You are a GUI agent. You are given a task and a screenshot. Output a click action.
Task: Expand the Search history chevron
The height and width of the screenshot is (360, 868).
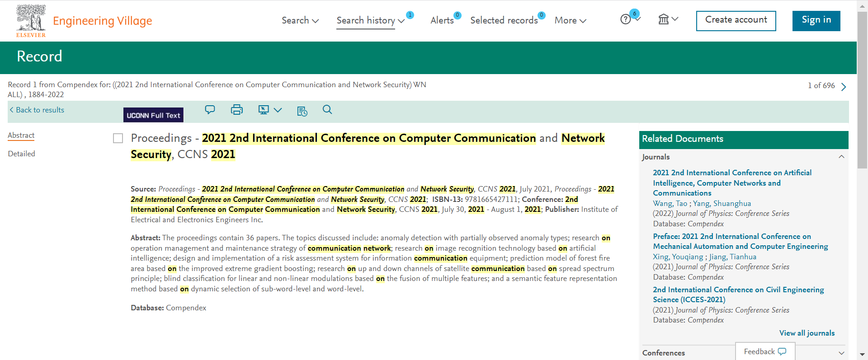[401, 21]
